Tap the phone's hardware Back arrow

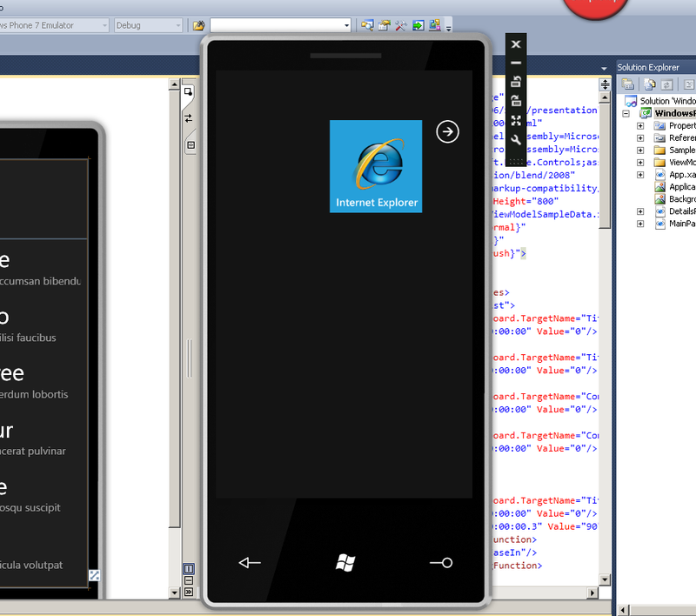(250, 563)
